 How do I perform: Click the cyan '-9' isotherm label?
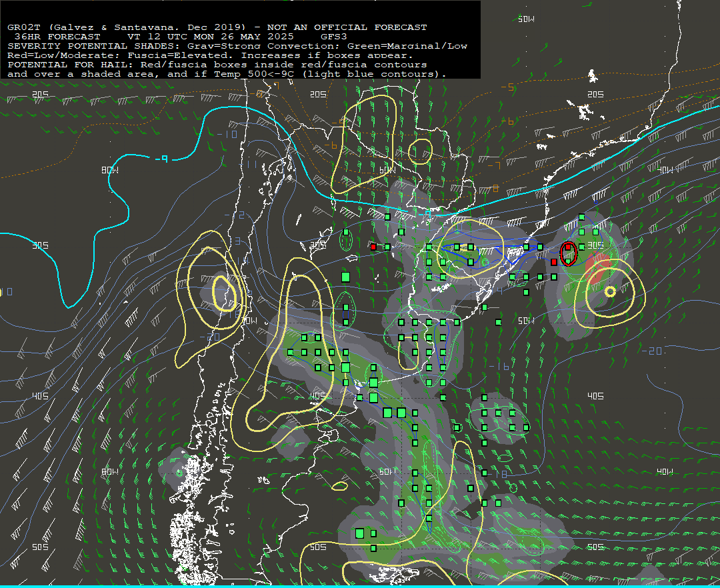pos(161,159)
